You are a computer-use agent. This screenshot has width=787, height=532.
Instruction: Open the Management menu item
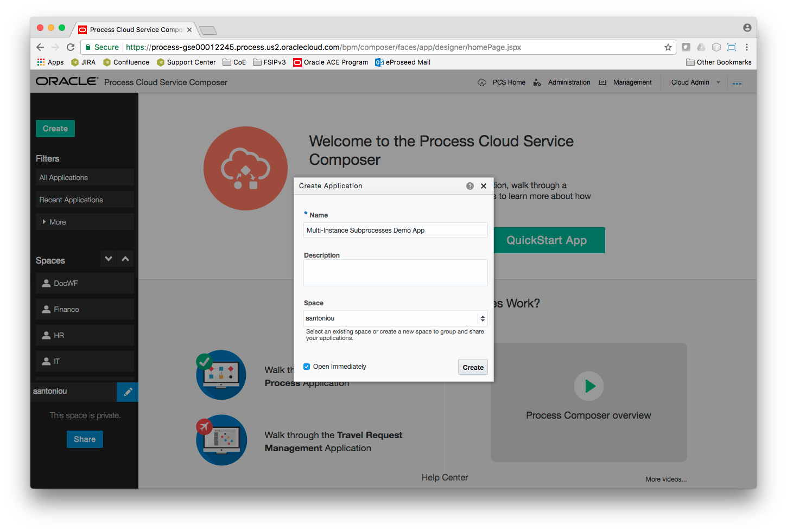tap(632, 82)
